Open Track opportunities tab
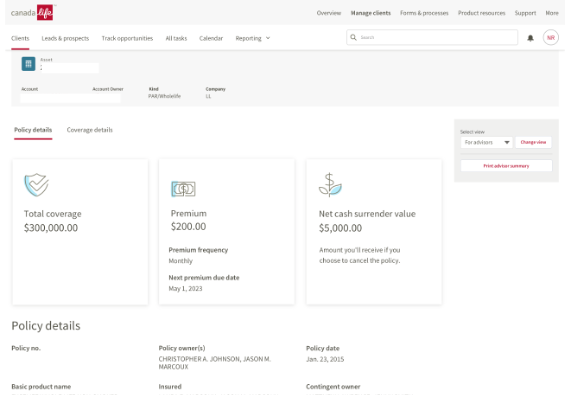 coord(127,38)
